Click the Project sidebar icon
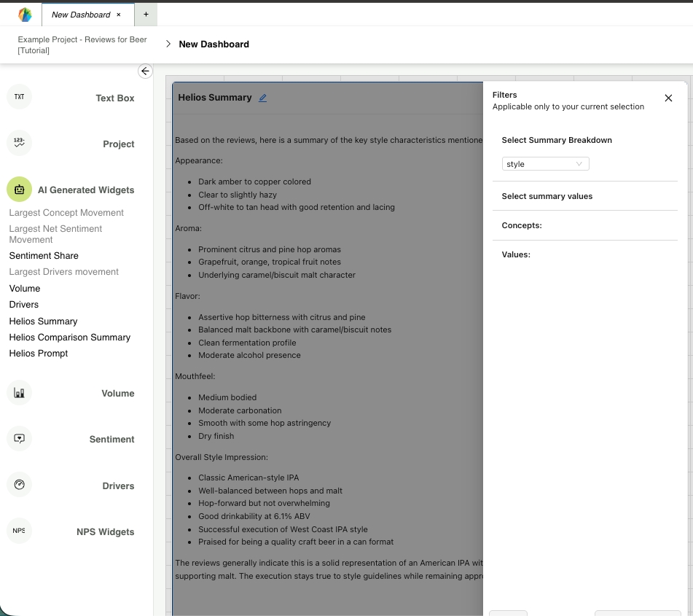The height and width of the screenshot is (616, 693). 20,143
